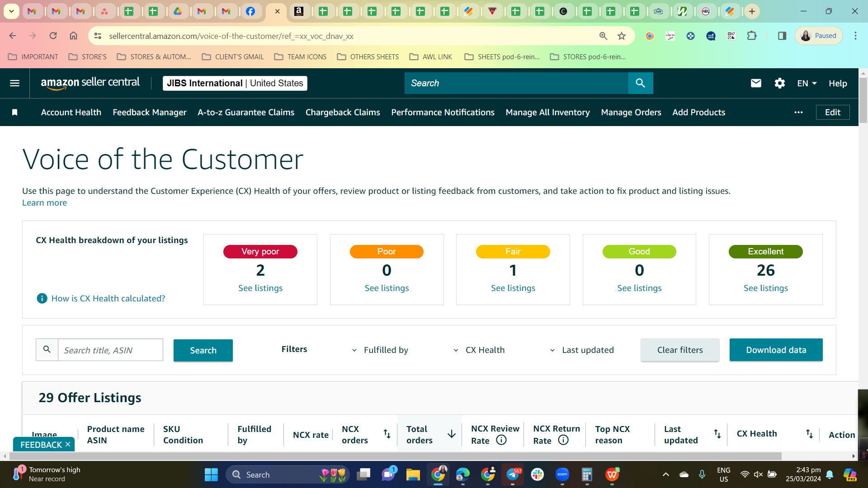This screenshot has height=488, width=868.
Task: Show hidden system tray icons chevron
Action: (x=665, y=474)
